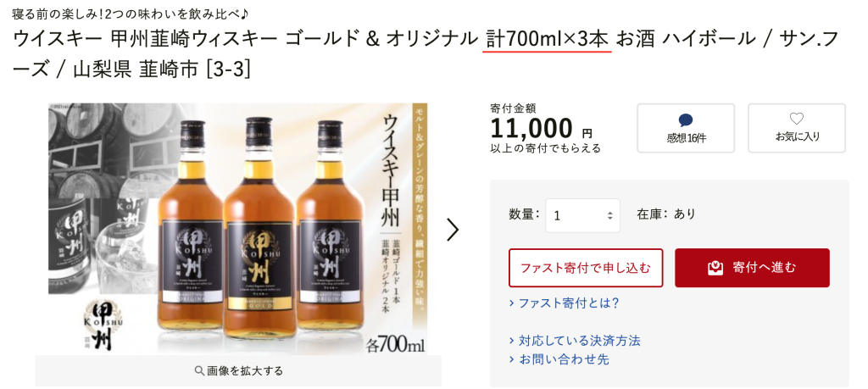Open ファスト寄付とは? link
Image resolution: width=868 pixels, height=389 pixels.
(x=569, y=303)
